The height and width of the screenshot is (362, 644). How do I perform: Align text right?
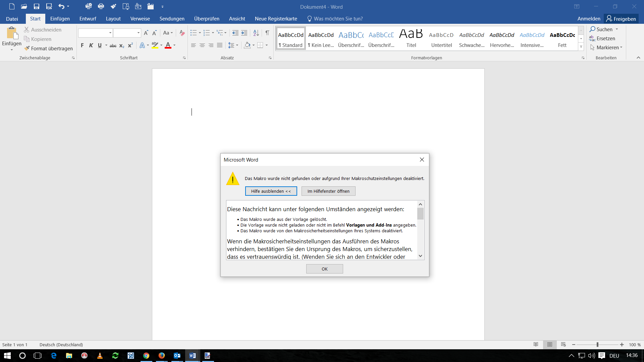(x=211, y=45)
